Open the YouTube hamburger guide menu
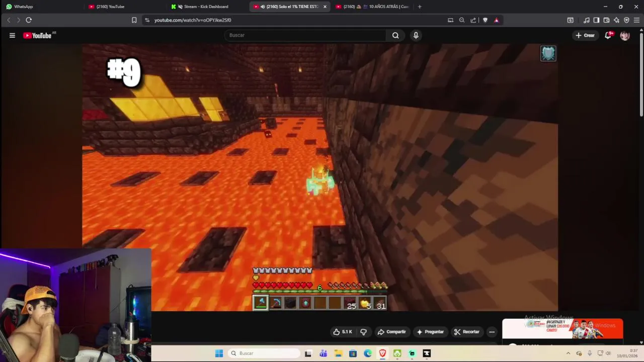The width and height of the screenshot is (644, 362). pos(12,35)
